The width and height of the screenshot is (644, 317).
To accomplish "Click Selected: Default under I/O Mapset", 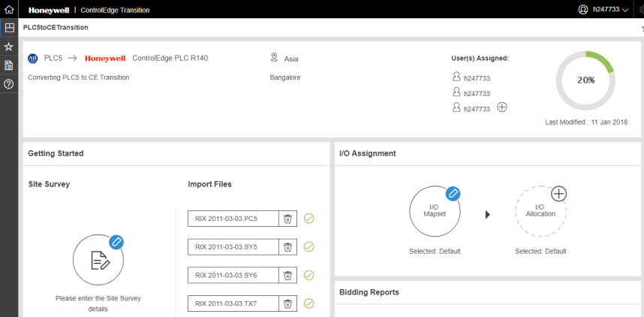I will [435, 251].
